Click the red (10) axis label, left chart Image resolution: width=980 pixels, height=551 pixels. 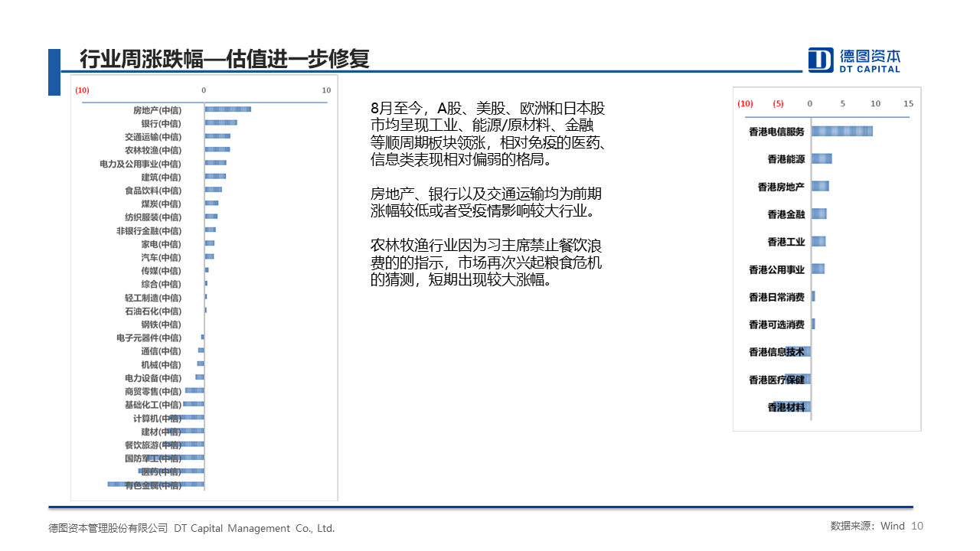coord(82,90)
